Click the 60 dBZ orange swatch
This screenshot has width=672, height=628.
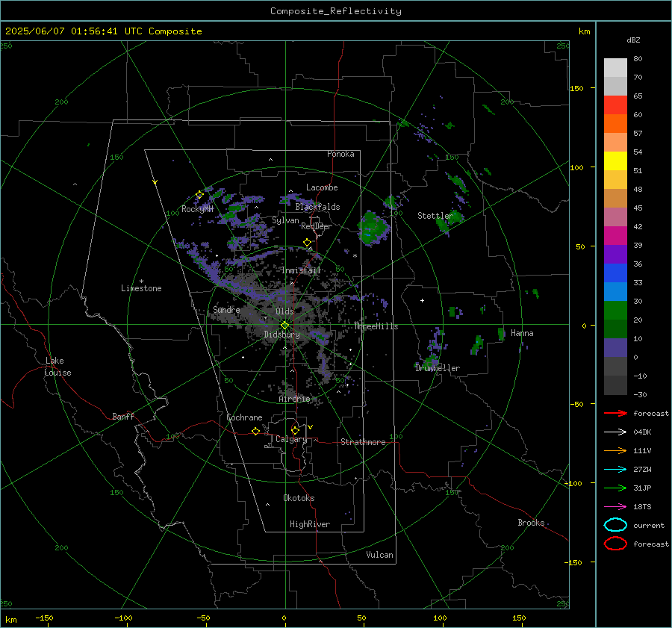tap(615, 123)
